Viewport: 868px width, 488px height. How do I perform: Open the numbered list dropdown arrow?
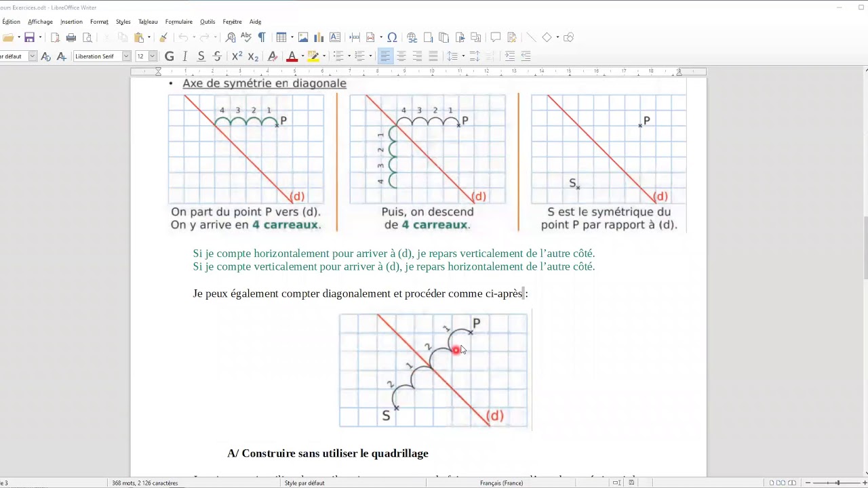click(370, 56)
